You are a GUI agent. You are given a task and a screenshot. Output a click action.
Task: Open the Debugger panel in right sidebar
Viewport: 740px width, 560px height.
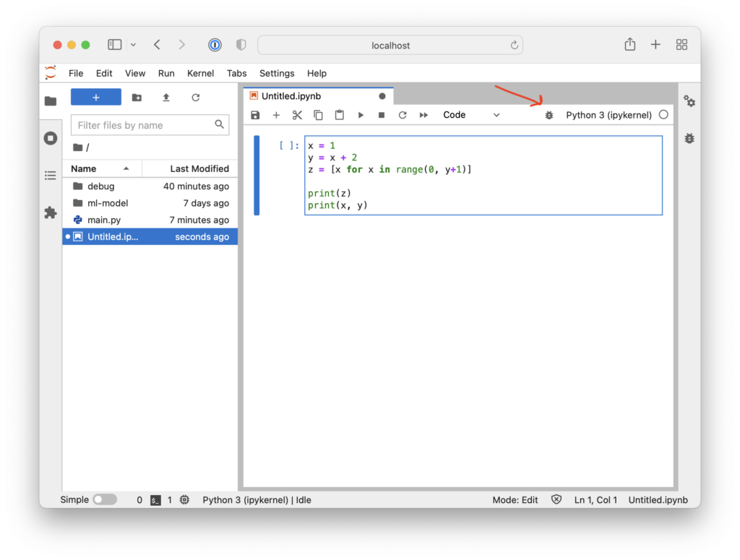[x=689, y=138]
